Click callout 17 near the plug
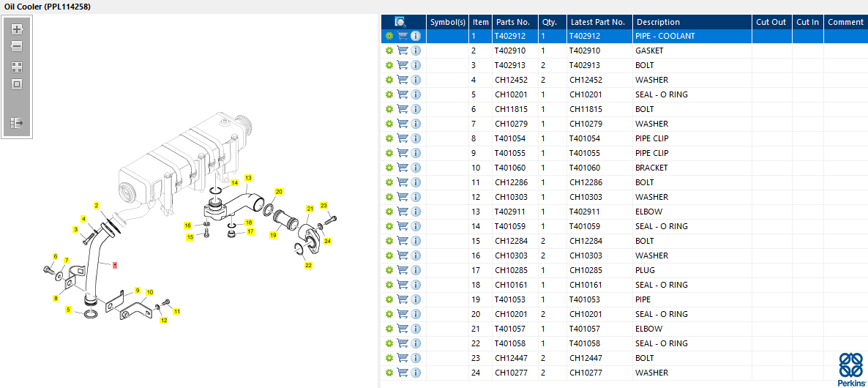Viewport: 868px width, 388px height. coord(251,231)
